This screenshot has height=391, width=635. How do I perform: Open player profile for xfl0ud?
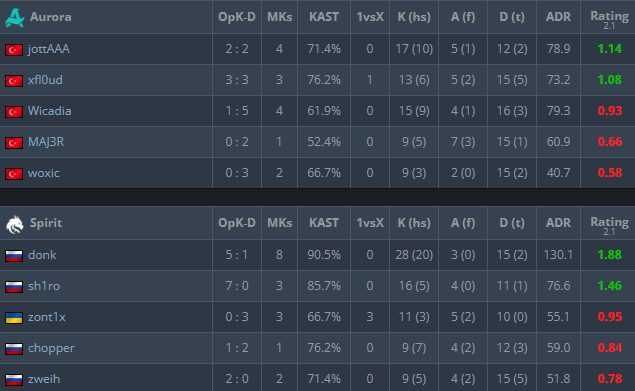[x=45, y=80]
